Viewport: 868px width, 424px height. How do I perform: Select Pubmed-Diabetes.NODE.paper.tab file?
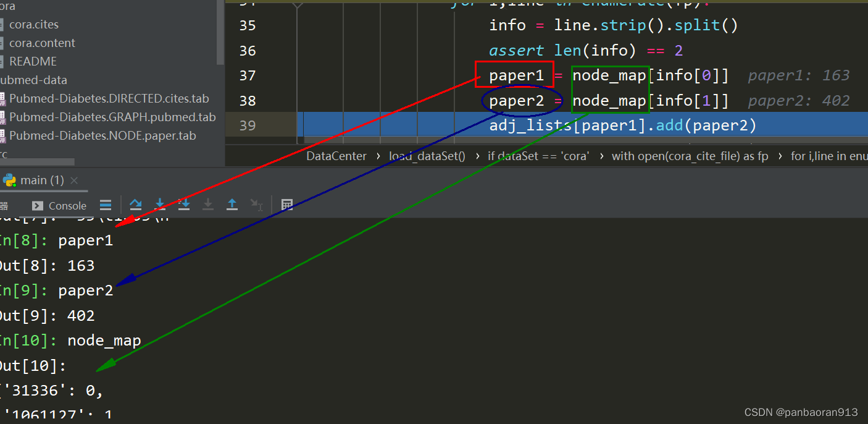[102, 136]
